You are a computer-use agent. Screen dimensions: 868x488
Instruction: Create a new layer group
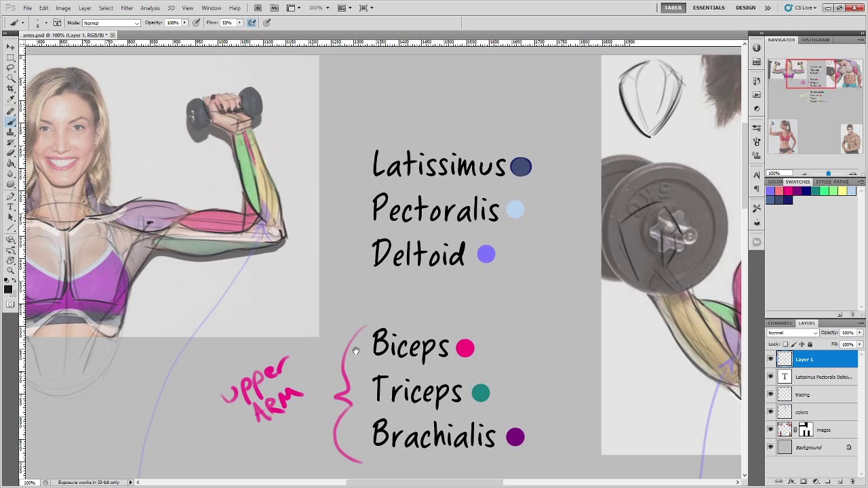[x=828, y=481]
